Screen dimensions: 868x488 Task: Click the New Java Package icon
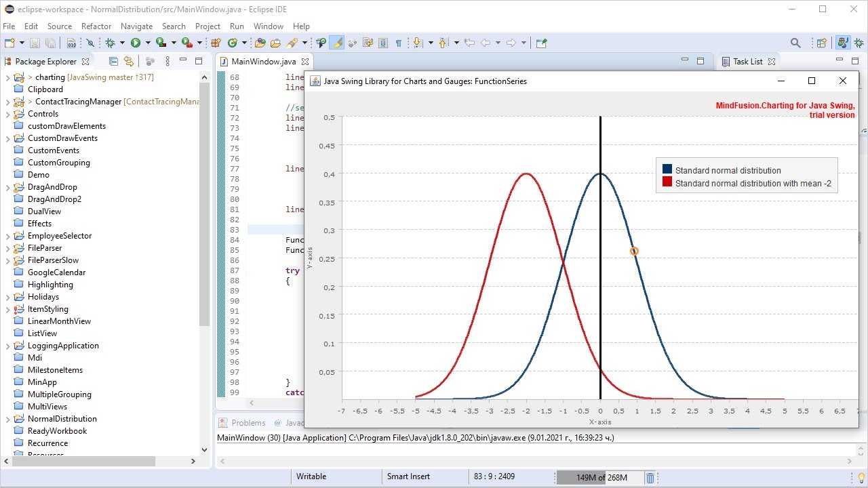(216, 43)
